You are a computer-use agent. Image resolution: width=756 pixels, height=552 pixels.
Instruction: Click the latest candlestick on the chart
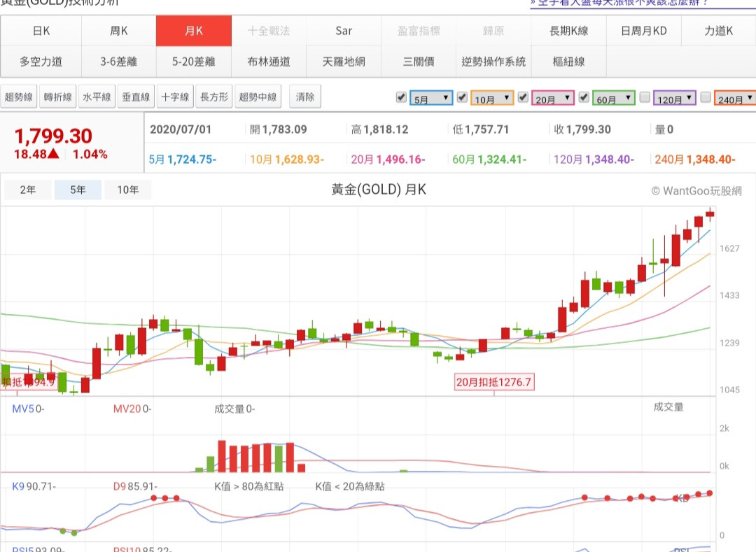710,214
